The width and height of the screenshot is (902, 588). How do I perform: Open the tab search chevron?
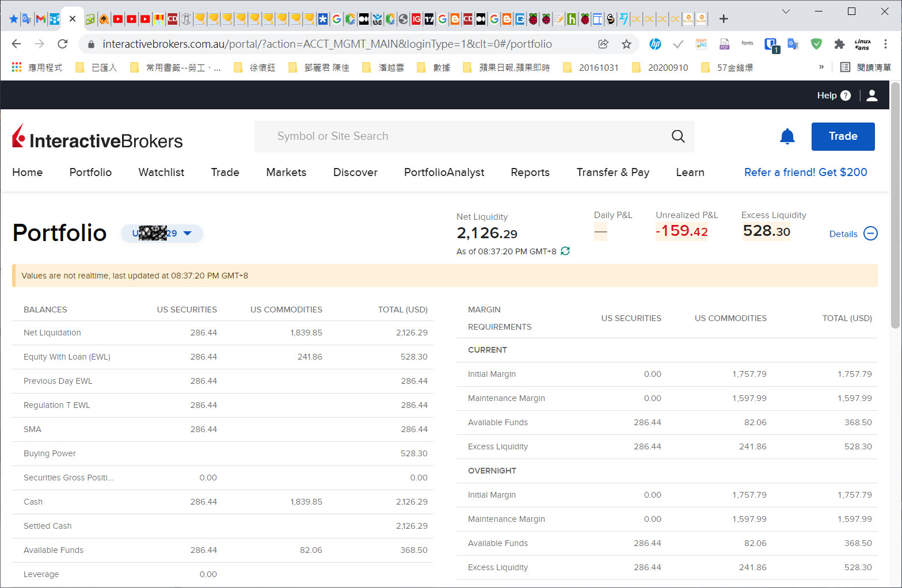tap(786, 12)
